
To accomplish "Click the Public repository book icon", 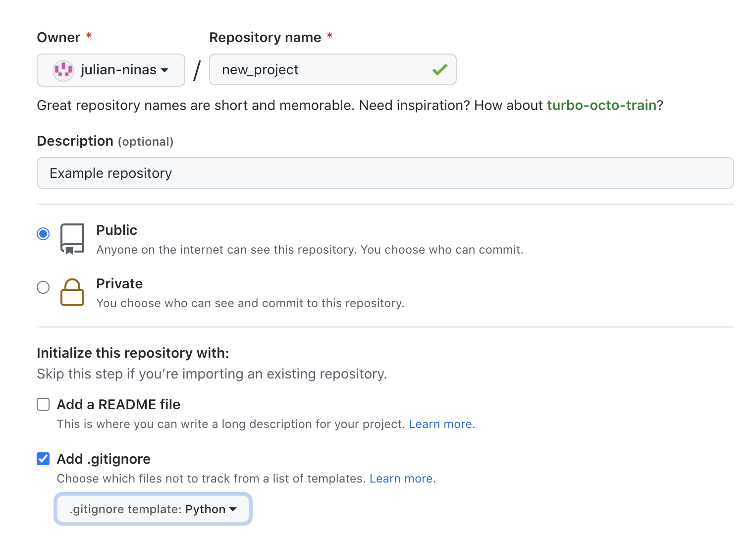I will 72,239.
